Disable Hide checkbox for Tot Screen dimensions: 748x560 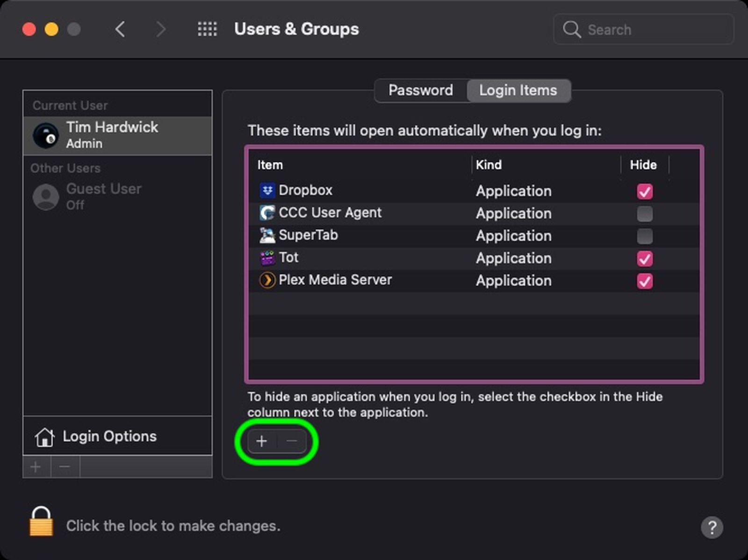click(x=645, y=258)
